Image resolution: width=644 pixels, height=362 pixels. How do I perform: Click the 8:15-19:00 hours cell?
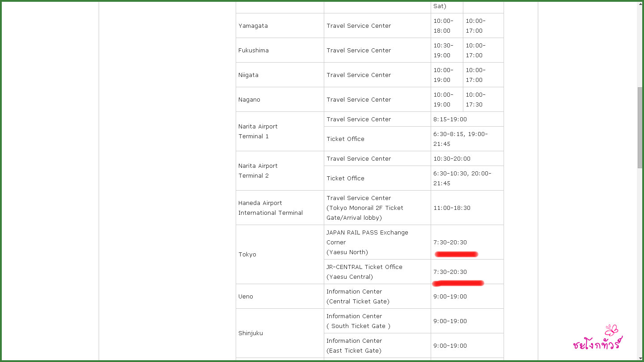(x=467, y=119)
